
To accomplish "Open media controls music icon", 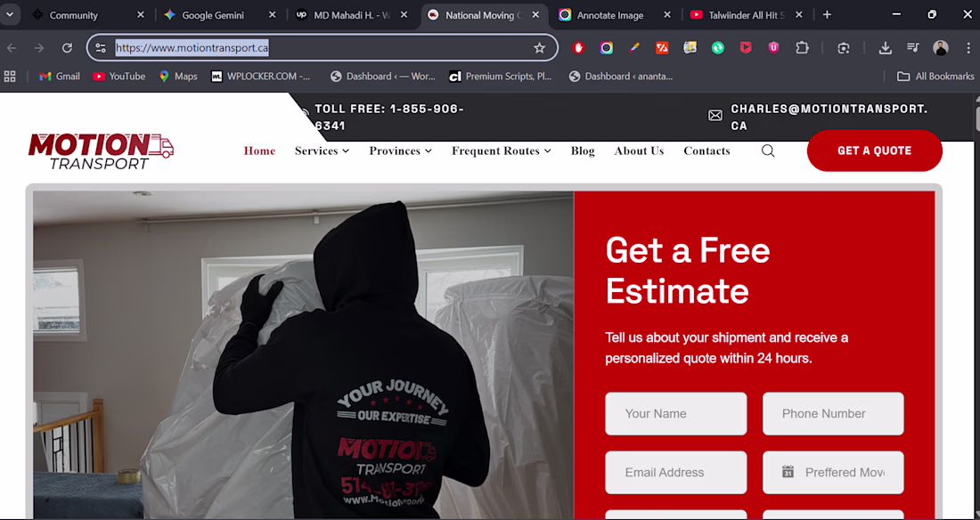I will 913,47.
